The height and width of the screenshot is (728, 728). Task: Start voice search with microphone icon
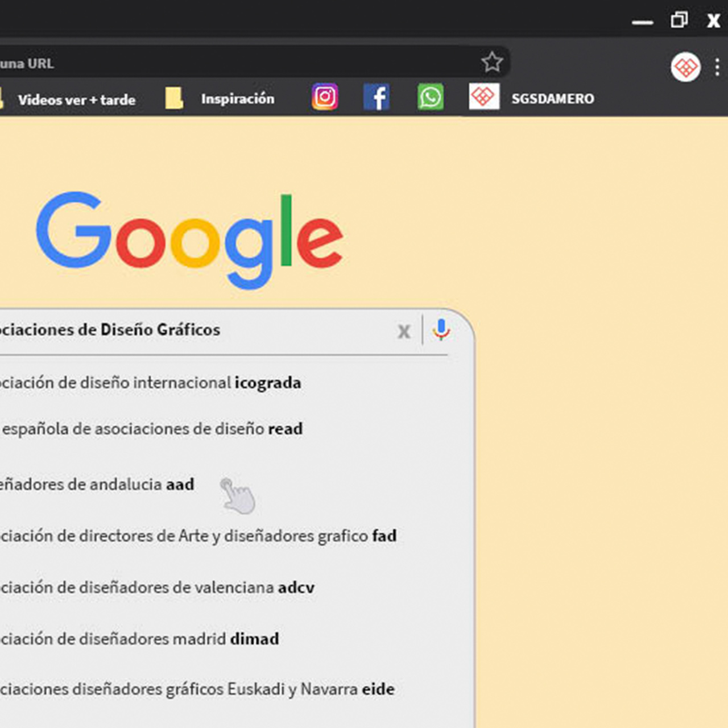441,330
